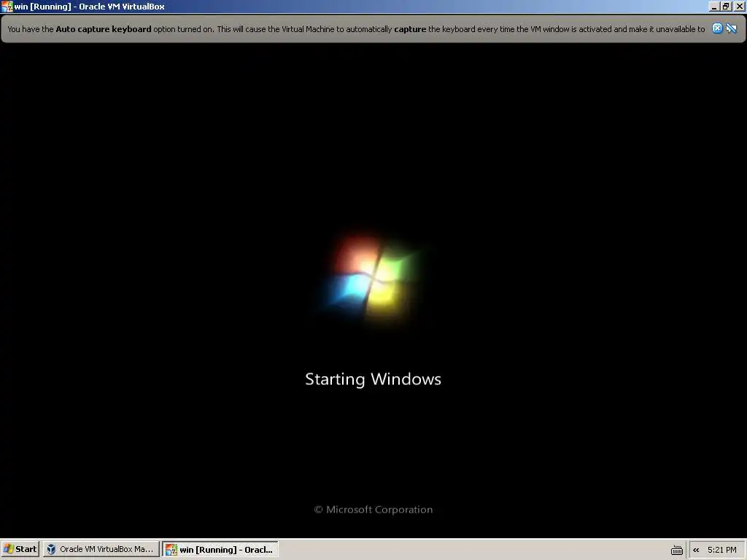Viewport: 747px width, 560px height.
Task: Switch to Oracle VM VirtualBox Manager taskbar button
Action: (x=101, y=549)
